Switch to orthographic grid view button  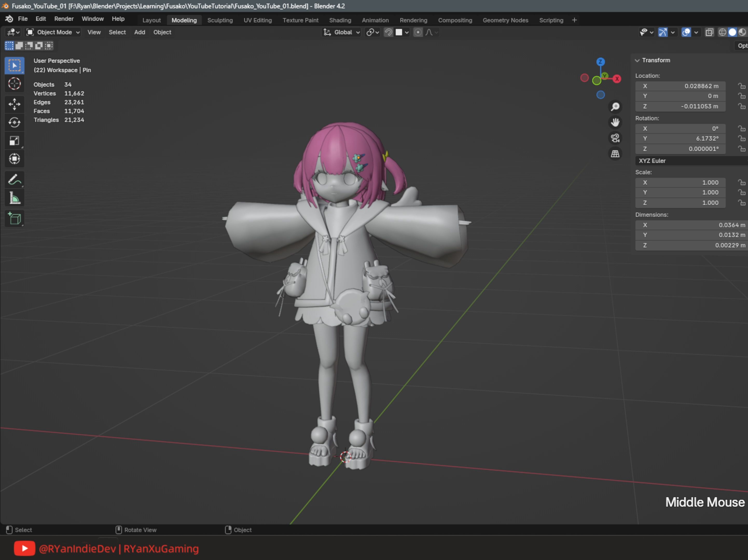[615, 154]
